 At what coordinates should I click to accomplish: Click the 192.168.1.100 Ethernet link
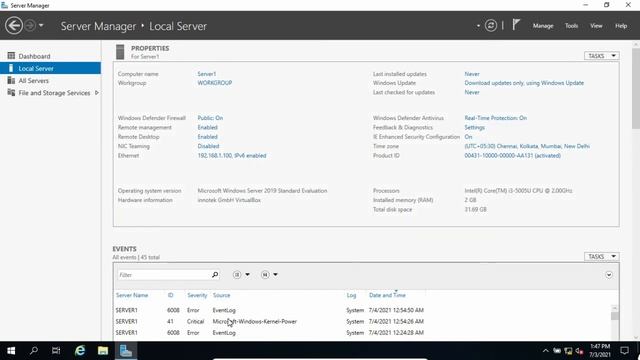point(232,156)
